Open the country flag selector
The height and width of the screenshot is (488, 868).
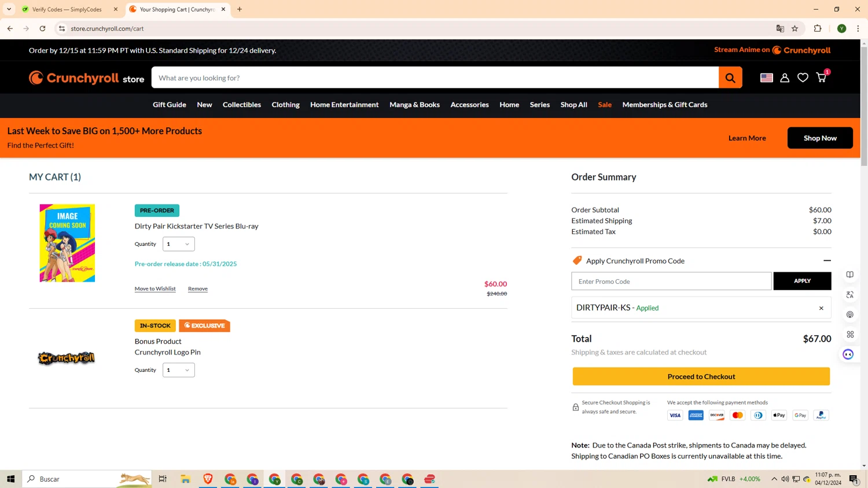(x=767, y=77)
